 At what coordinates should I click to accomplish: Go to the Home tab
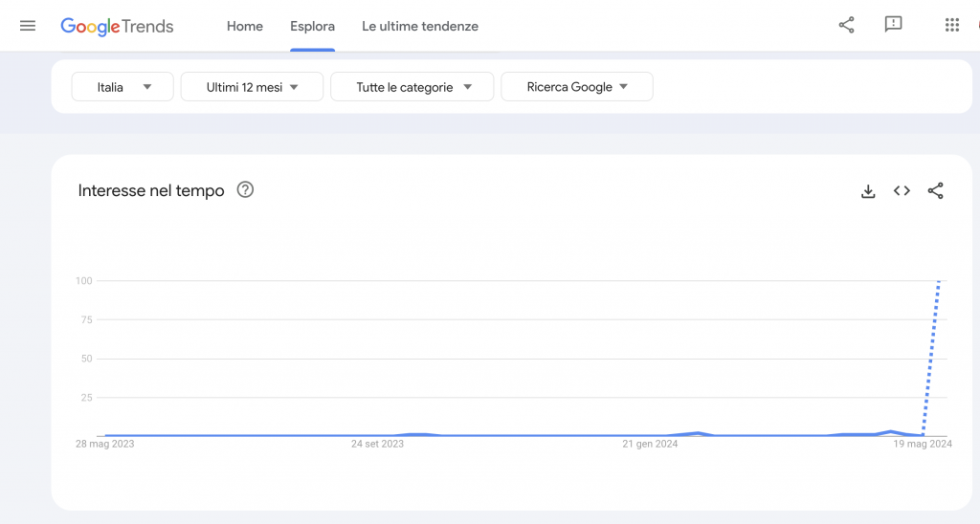(244, 26)
